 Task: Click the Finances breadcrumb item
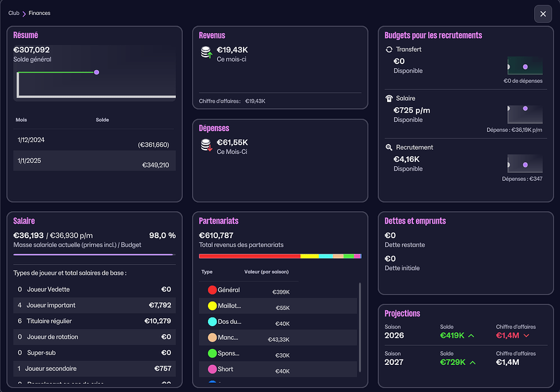39,13
